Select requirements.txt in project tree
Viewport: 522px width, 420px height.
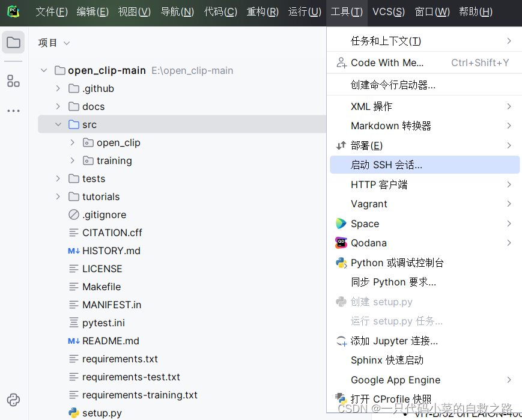click(120, 359)
